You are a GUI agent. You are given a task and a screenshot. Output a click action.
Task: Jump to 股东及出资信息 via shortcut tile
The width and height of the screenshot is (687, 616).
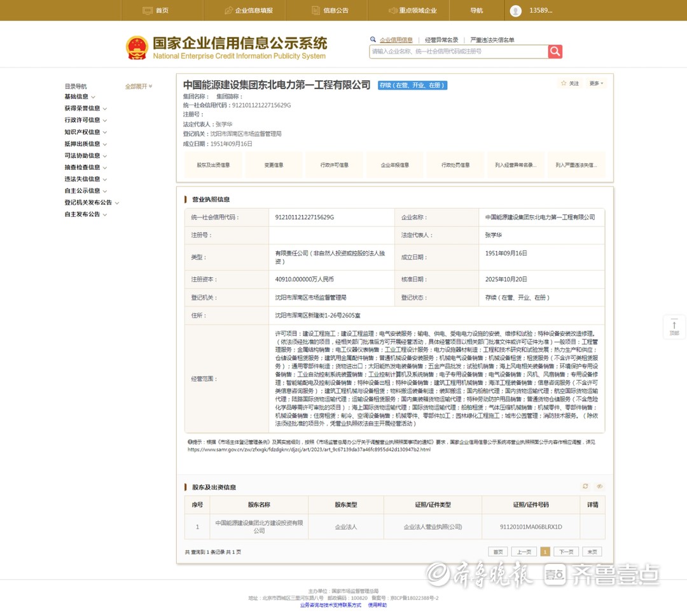(213, 165)
